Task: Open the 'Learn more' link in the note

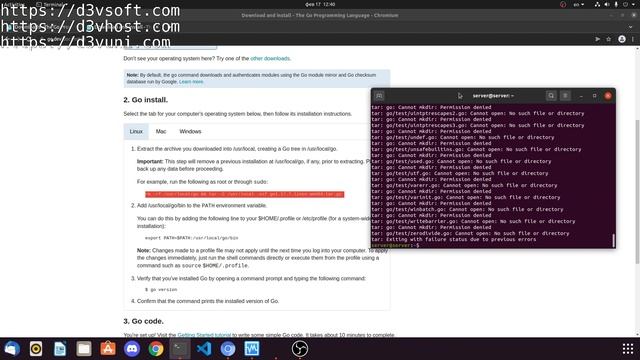Action: (x=191, y=82)
